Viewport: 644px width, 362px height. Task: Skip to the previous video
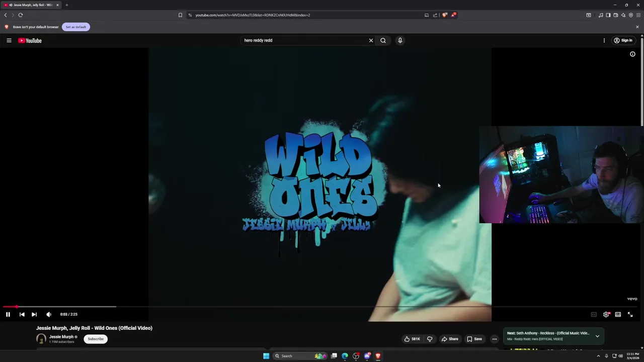click(22, 314)
